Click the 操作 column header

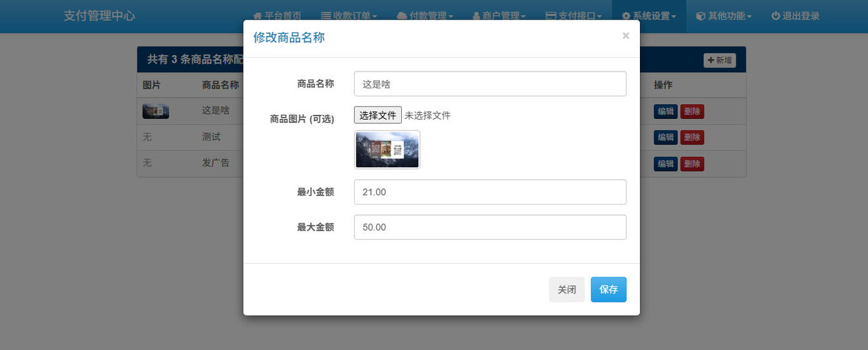pos(663,85)
